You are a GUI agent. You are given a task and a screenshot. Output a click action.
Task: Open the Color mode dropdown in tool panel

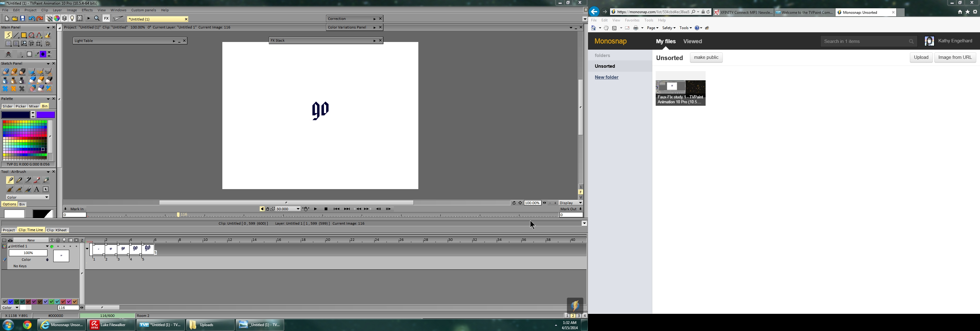click(28, 198)
